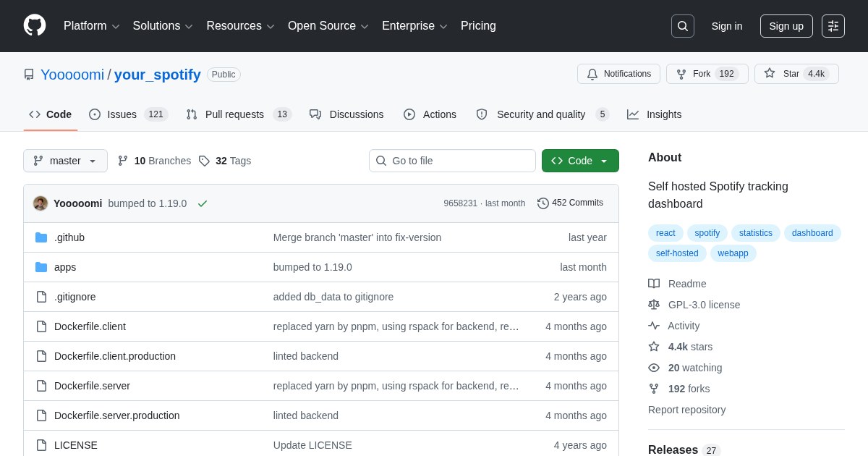Click the star icon next to 4.4k stars
This screenshot has height=456, width=868.
654,347
